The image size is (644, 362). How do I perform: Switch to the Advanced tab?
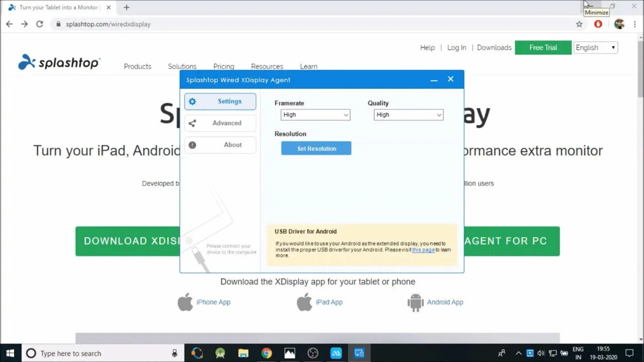coord(220,123)
